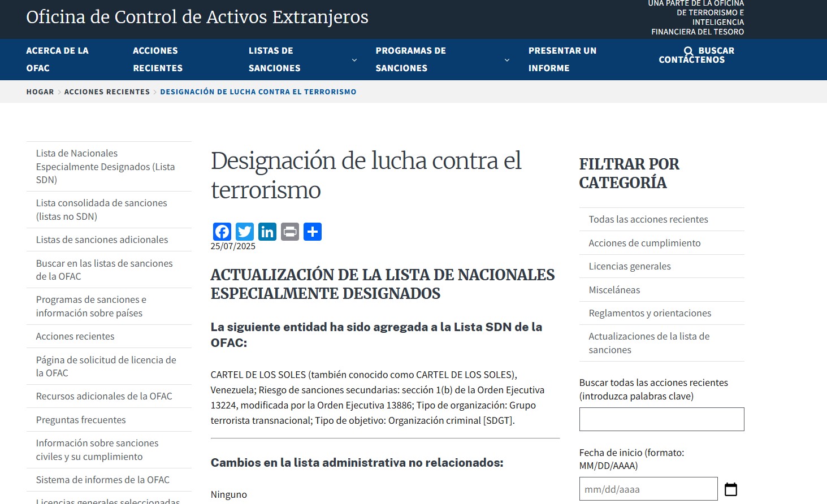Screen dimensions: 827x504
Task: Click keyword search input field
Action: pyautogui.click(x=662, y=419)
